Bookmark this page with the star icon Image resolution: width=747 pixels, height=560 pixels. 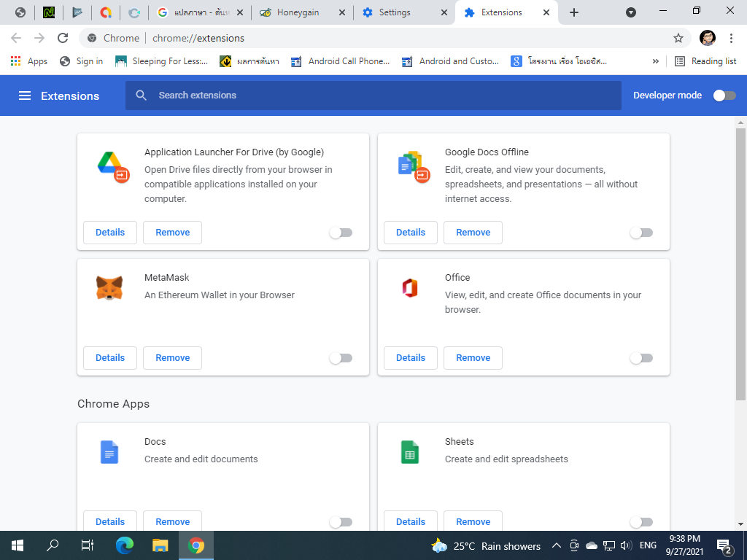(678, 38)
